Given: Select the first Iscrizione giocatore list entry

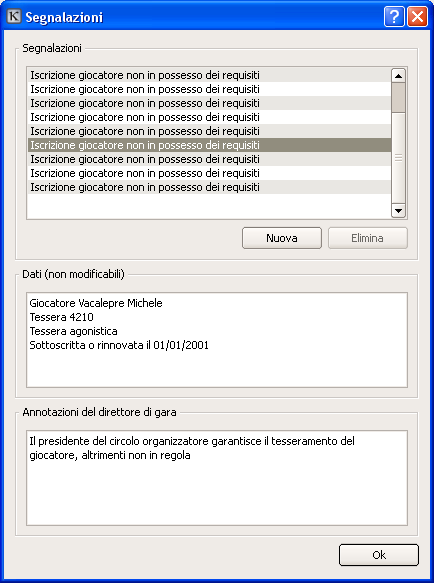Looking at the screenshot, I should click(209, 75).
